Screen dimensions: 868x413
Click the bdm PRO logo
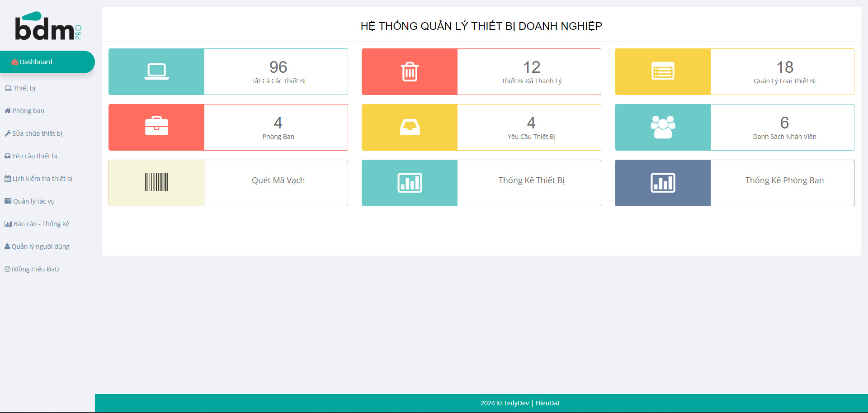click(48, 26)
